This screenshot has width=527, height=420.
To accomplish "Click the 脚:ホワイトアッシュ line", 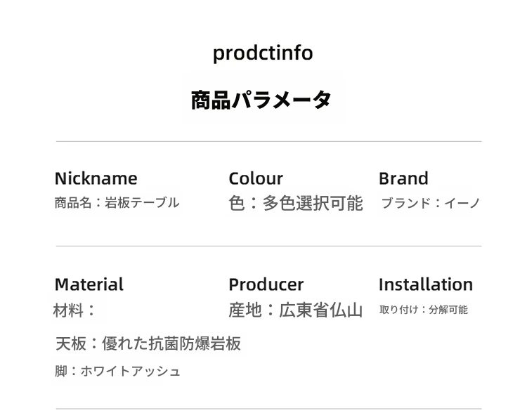I will (117, 372).
